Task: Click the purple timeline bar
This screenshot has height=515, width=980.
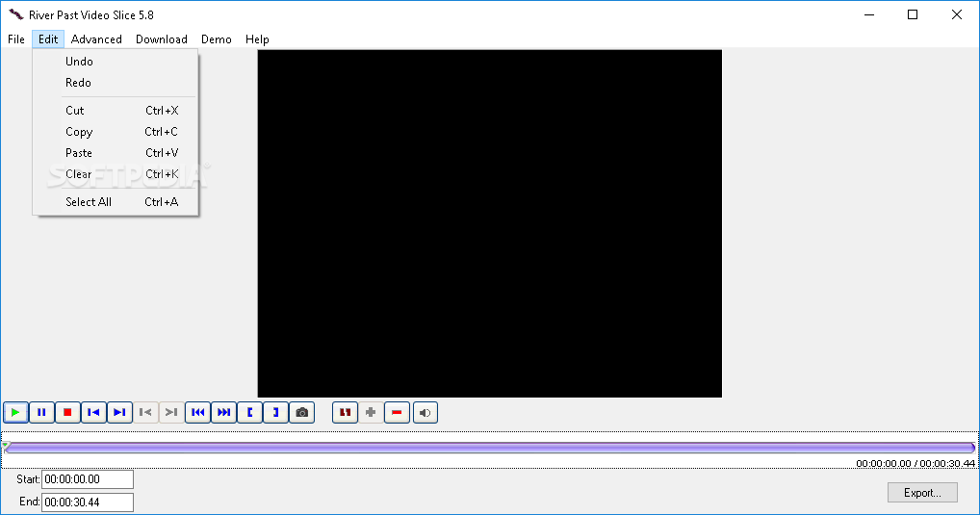Action: [x=490, y=448]
